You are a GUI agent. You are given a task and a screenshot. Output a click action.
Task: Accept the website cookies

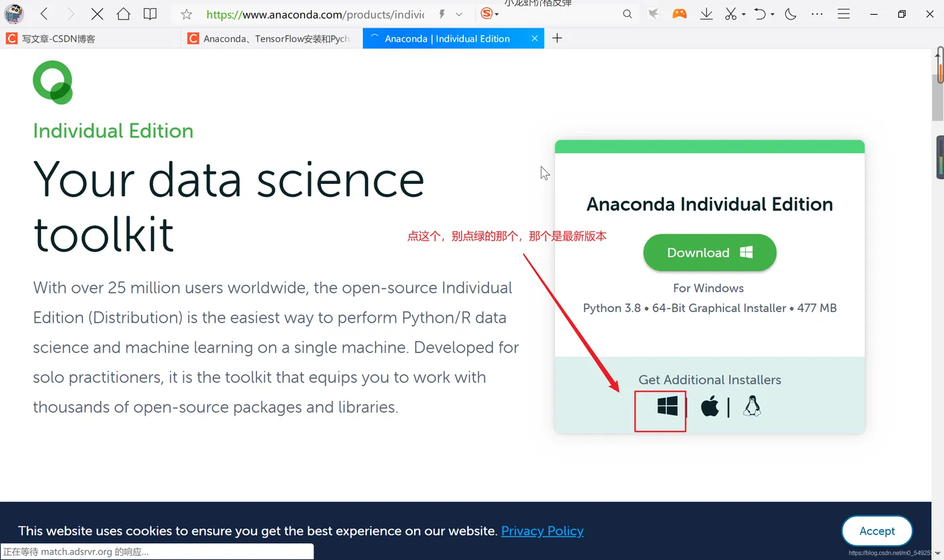[x=877, y=531]
